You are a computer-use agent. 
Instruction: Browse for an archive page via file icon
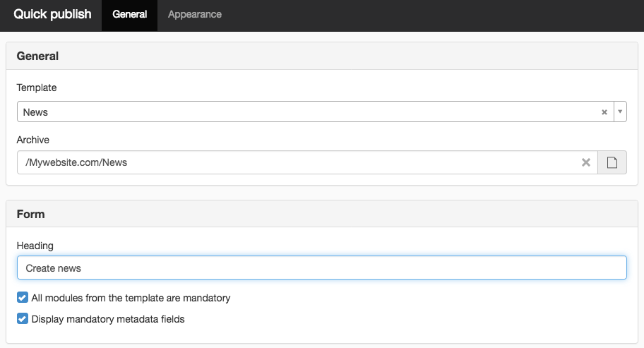tap(612, 162)
